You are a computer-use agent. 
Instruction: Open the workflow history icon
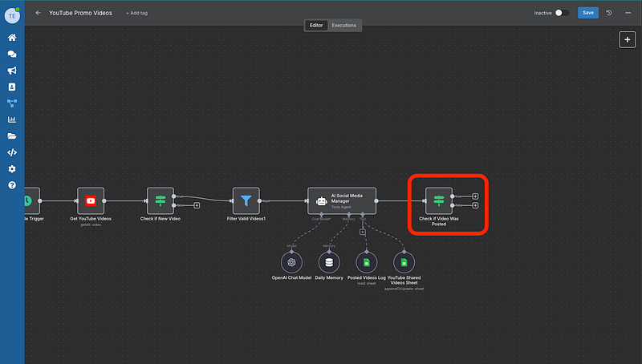tap(609, 13)
